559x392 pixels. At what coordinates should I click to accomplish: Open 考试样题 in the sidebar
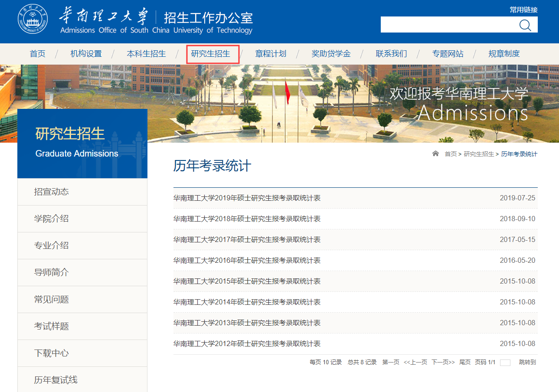point(82,326)
